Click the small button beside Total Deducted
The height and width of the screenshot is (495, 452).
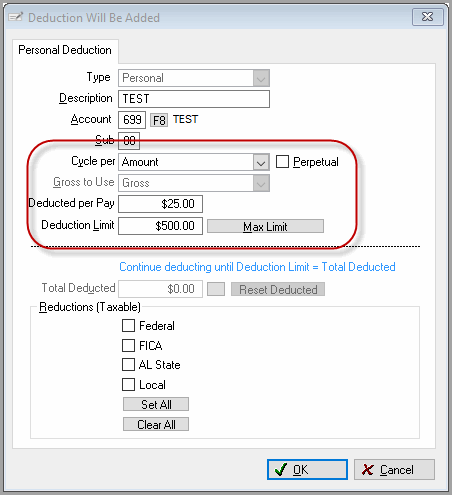coord(216,289)
